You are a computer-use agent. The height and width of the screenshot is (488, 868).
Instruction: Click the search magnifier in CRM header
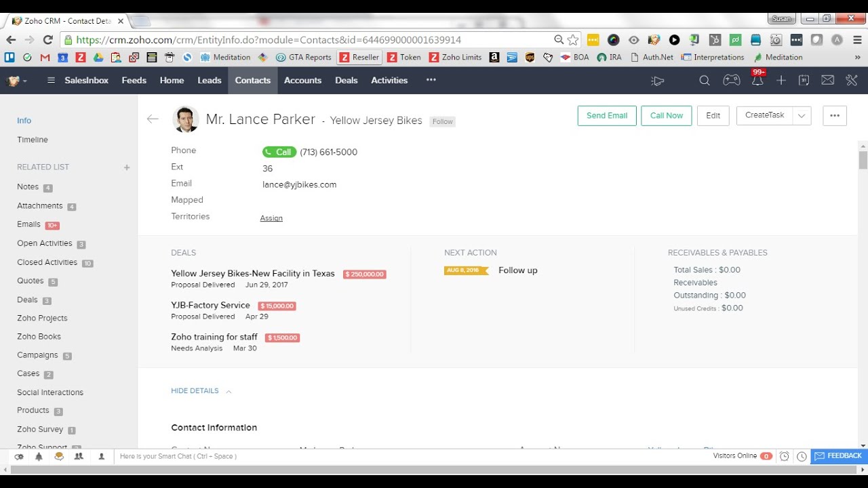click(705, 81)
